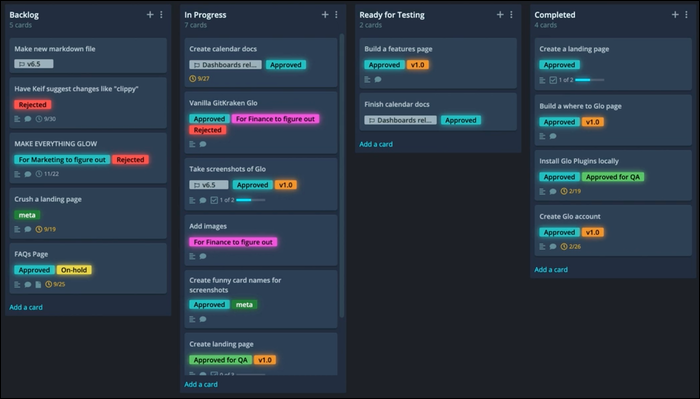
Task: Open Ready for Testing column options menu
Action: click(x=511, y=15)
